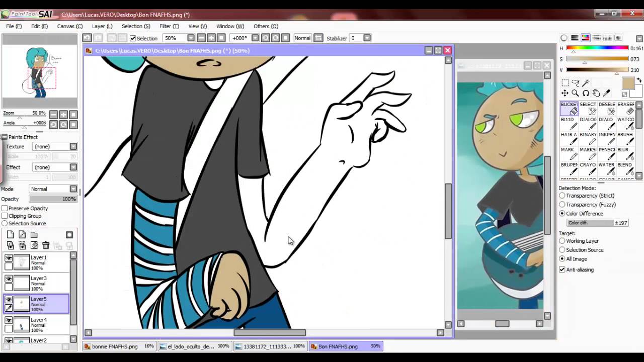Choose the Zoom magnifier tool
644x362 pixels.
point(575,94)
